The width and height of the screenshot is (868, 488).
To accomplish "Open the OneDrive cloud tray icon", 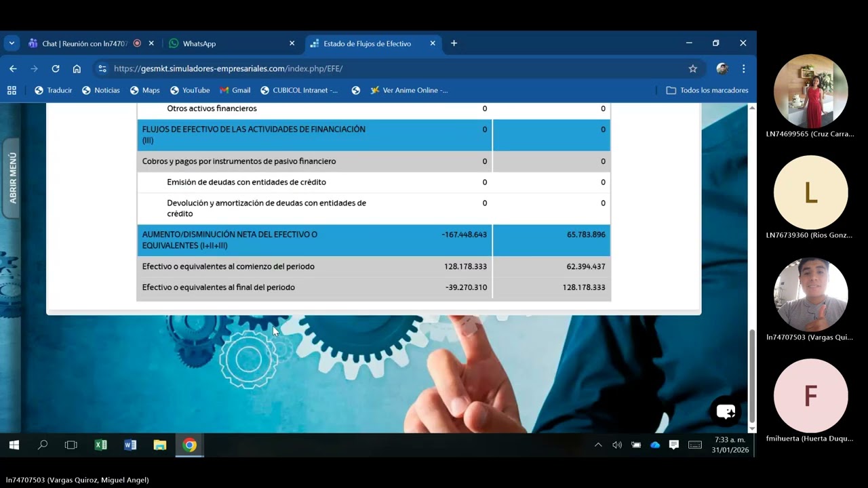I will pyautogui.click(x=655, y=445).
